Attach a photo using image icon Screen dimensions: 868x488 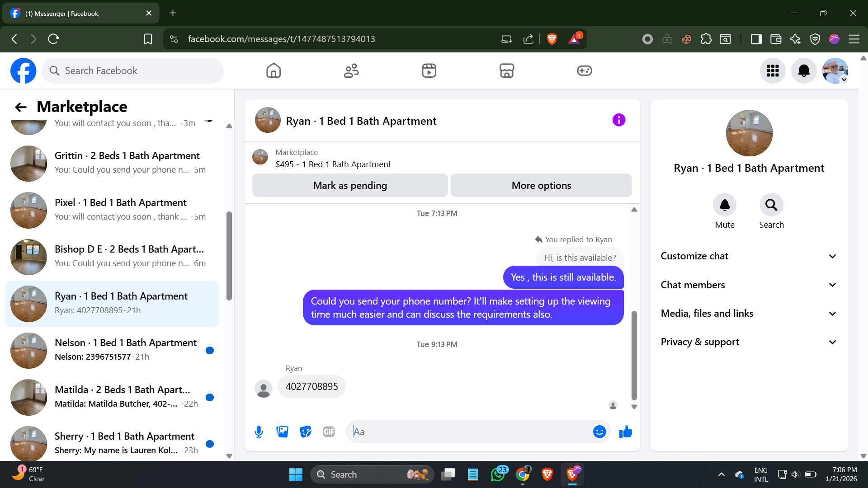pyautogui.click(x=282, y=432)
